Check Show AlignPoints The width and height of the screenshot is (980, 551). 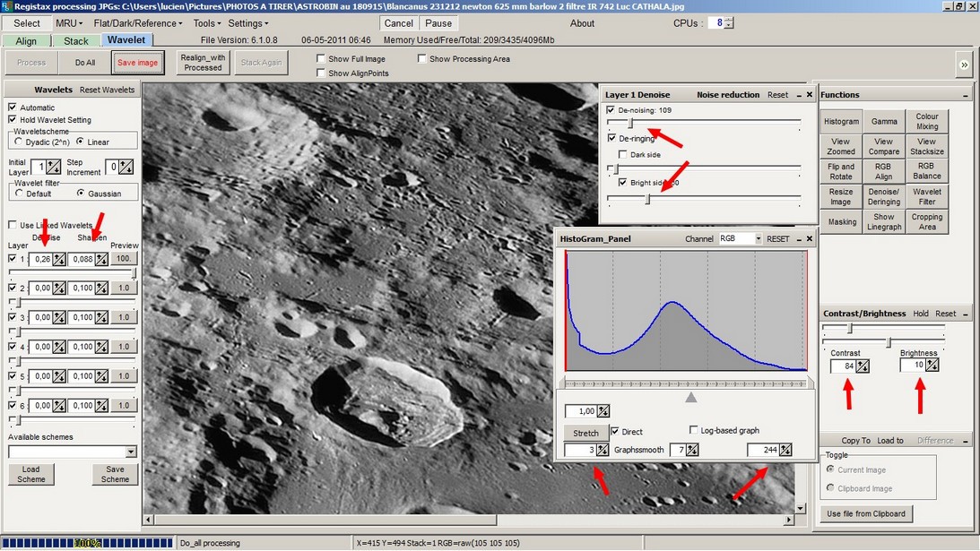[321, 73]
